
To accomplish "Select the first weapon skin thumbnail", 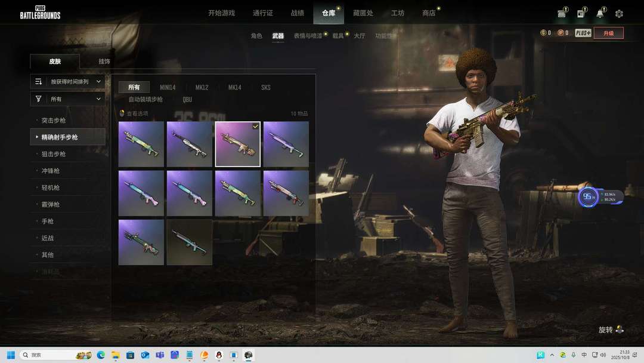I will tap(141, 144).
